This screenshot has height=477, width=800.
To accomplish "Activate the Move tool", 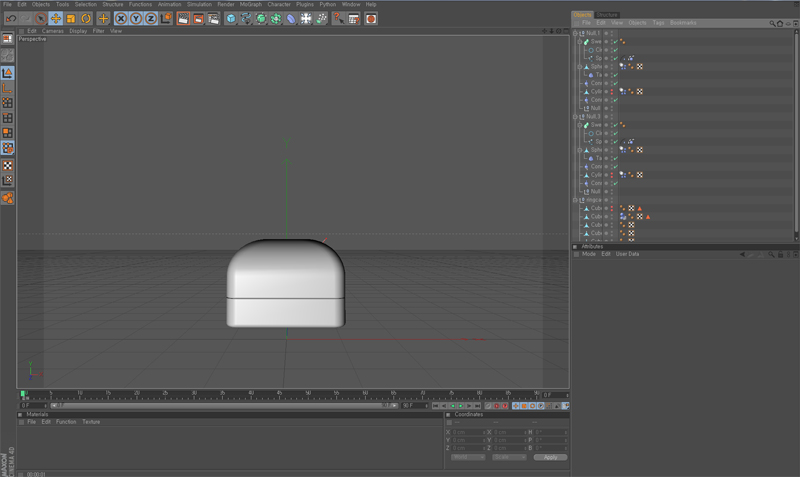I will pyautogui.click(x=56, y=19).
